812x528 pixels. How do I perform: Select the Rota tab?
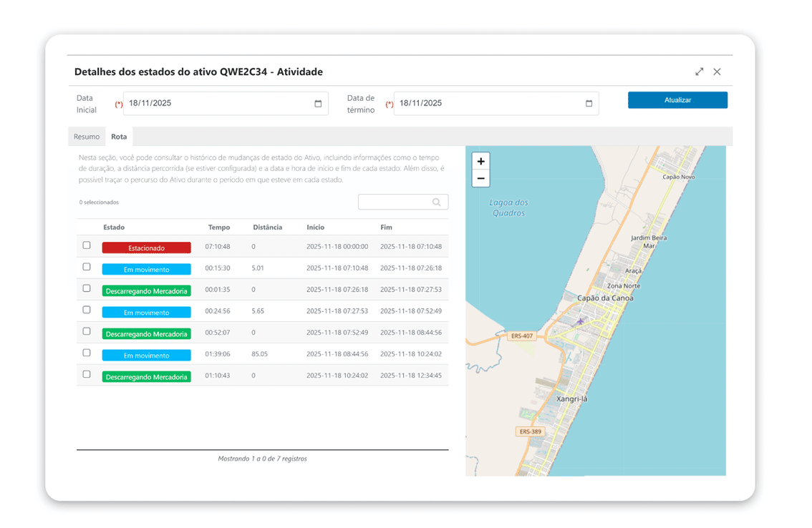click(119, 137)
